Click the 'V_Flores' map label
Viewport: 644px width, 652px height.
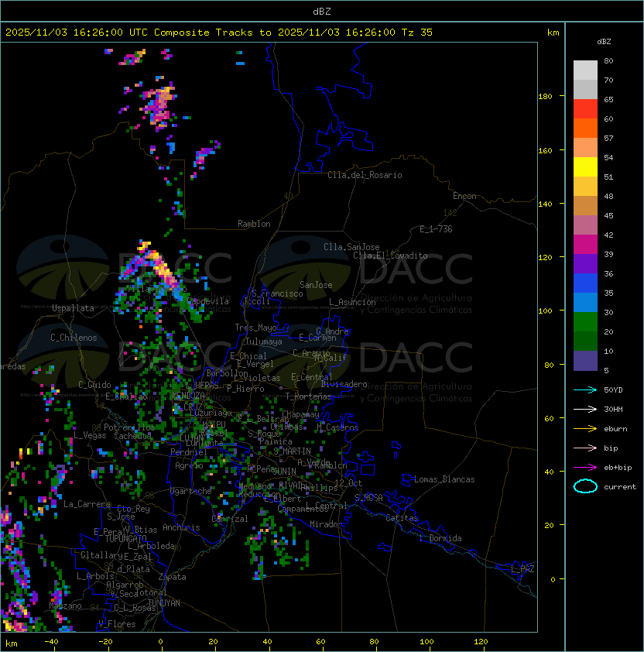tap(117, 624)
